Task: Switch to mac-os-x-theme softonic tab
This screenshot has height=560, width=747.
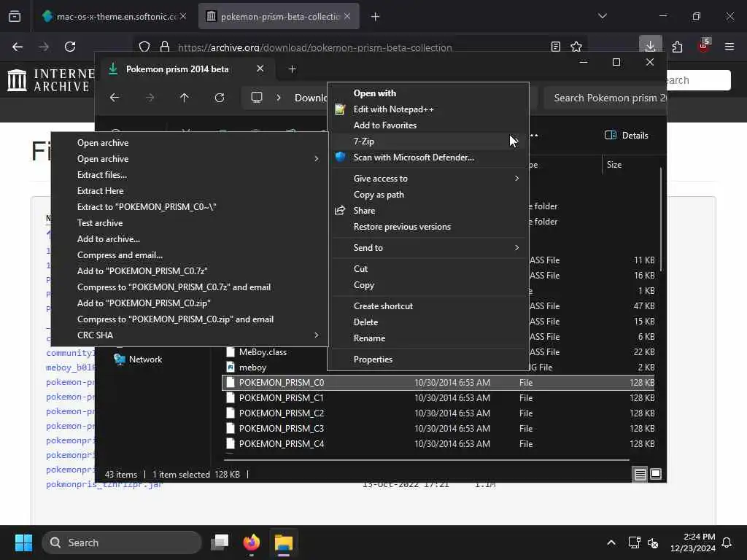Action: pyautogui.click(x=115, y=17)
